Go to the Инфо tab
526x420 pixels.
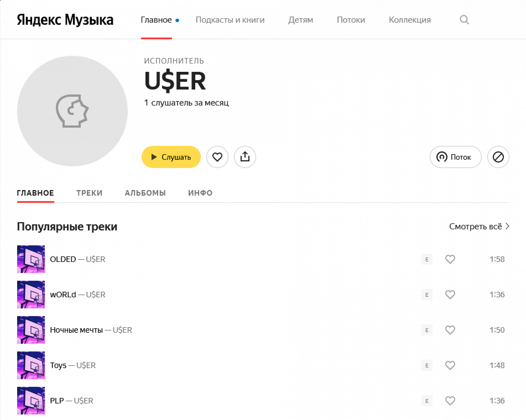pos(200,193)
